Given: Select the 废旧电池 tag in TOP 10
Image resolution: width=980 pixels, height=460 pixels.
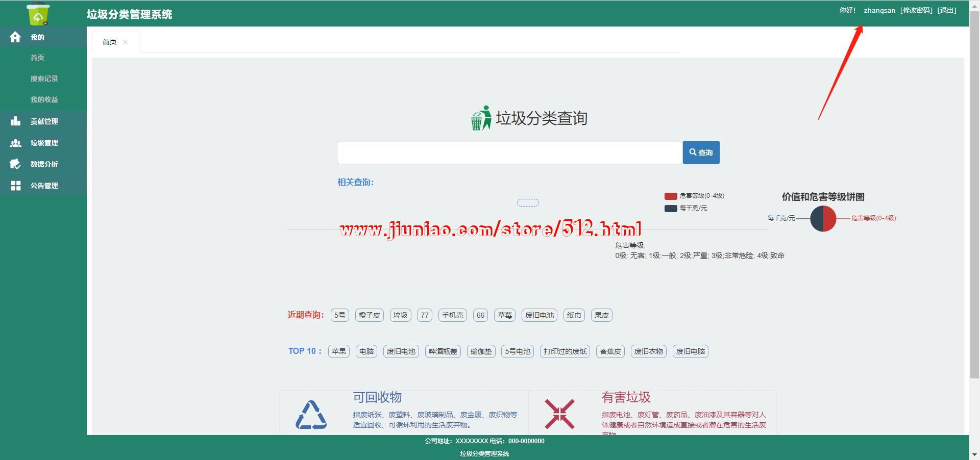Looking at the screenshot, I should [401, 351].
